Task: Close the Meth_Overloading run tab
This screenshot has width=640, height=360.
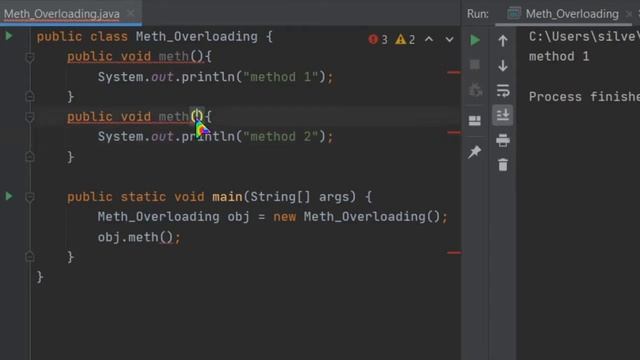Action: coord(629,14)
